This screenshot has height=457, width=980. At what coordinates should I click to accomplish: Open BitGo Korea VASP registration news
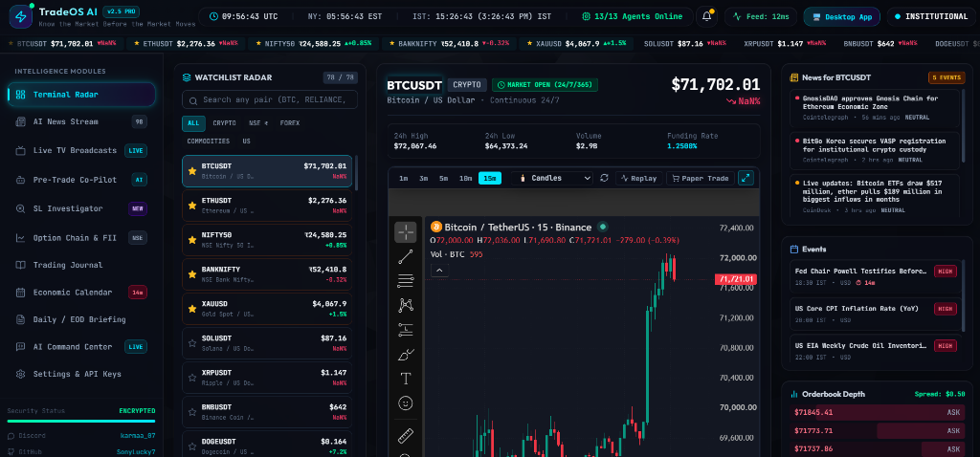pos(875,150)
